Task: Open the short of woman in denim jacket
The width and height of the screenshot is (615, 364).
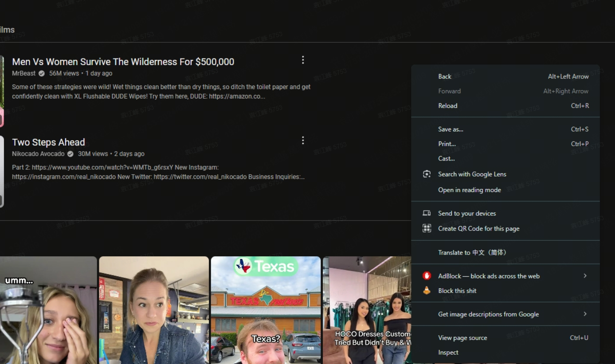Action: (x=154, y=310)
